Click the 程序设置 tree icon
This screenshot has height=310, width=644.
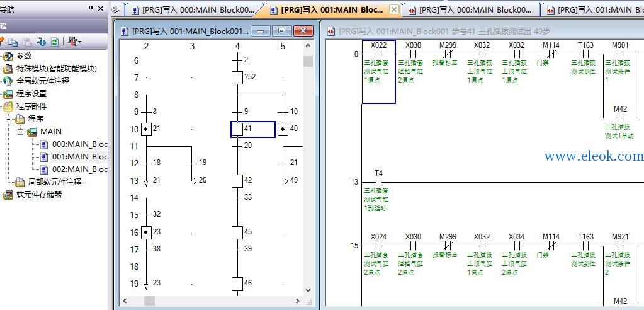(x=8, y=94)
